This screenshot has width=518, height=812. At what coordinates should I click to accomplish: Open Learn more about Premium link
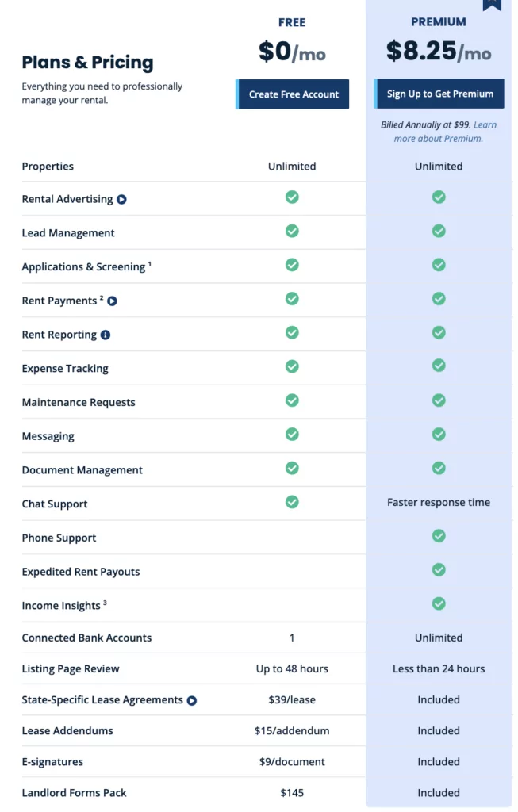[x=438, y=132]
